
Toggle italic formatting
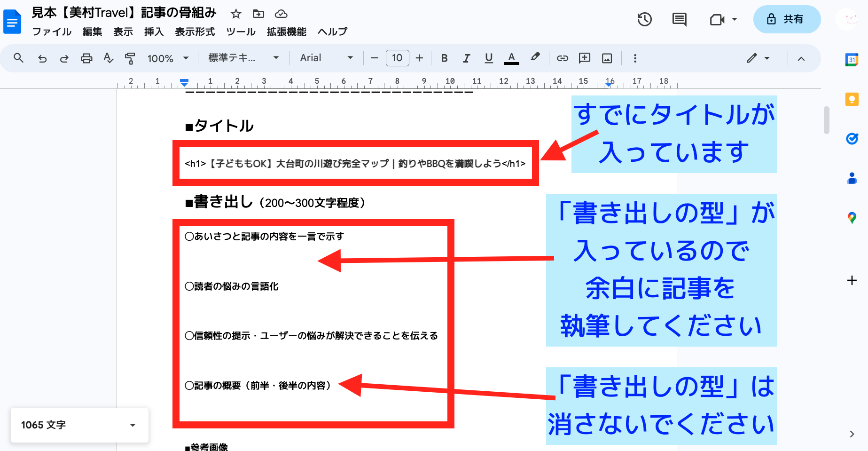coord(466,58)
